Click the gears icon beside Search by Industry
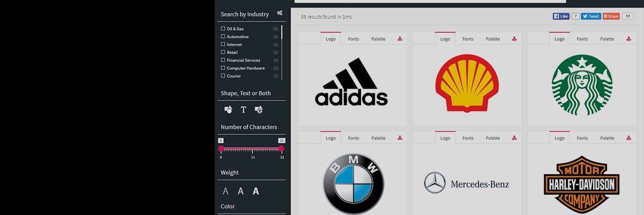644x215 pixels. [x=280, y=13]
